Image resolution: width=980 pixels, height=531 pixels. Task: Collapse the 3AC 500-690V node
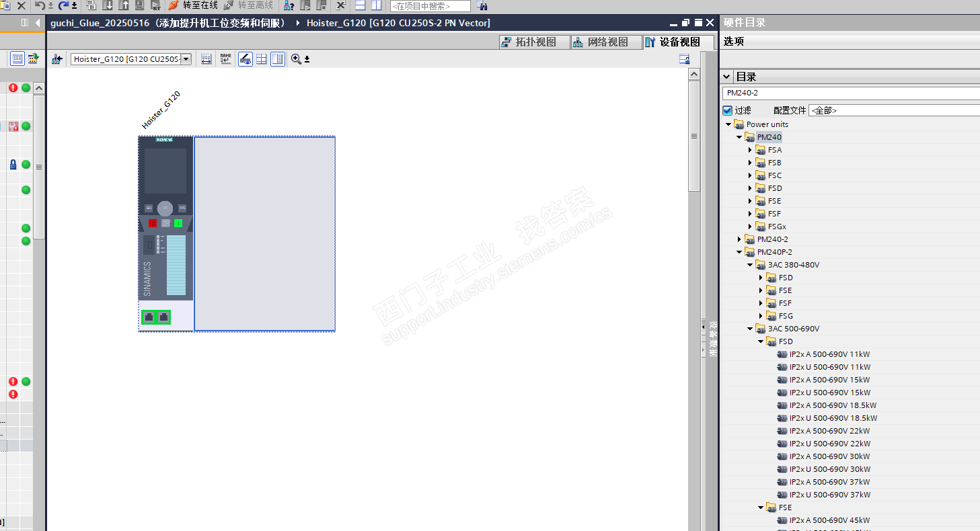coord(750,329)
